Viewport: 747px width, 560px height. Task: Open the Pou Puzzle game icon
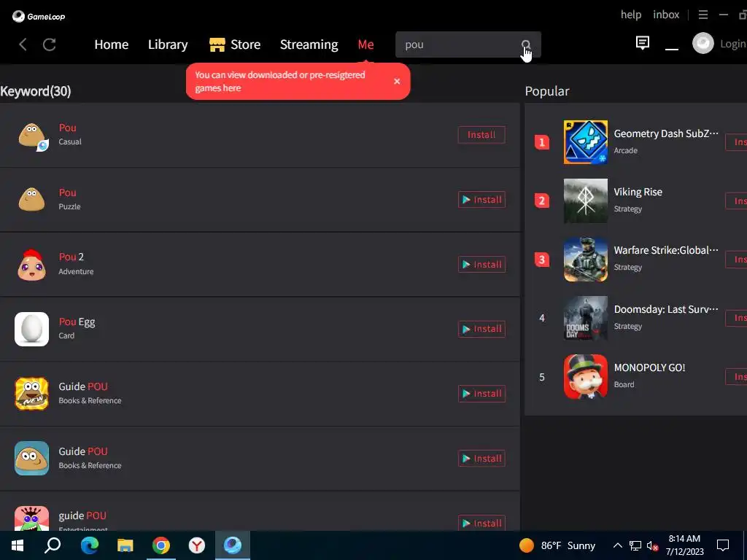(31, 200)
